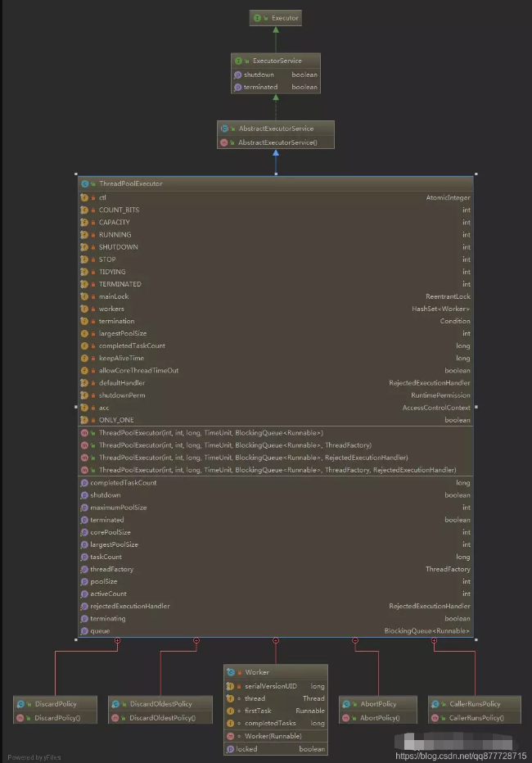Click the class icon beside DiscardPolicy title
Viewport: 532px width, 763px height.
20,703
